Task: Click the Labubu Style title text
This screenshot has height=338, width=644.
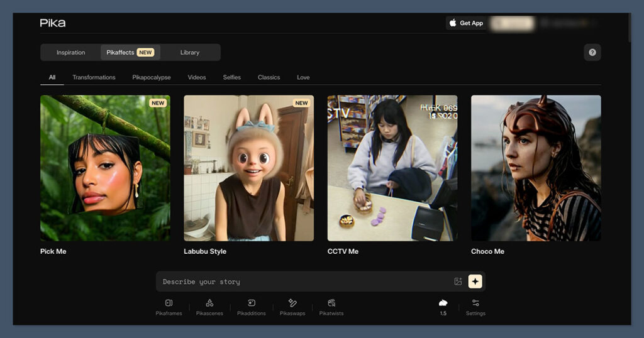Action: [x=205, y=251]
